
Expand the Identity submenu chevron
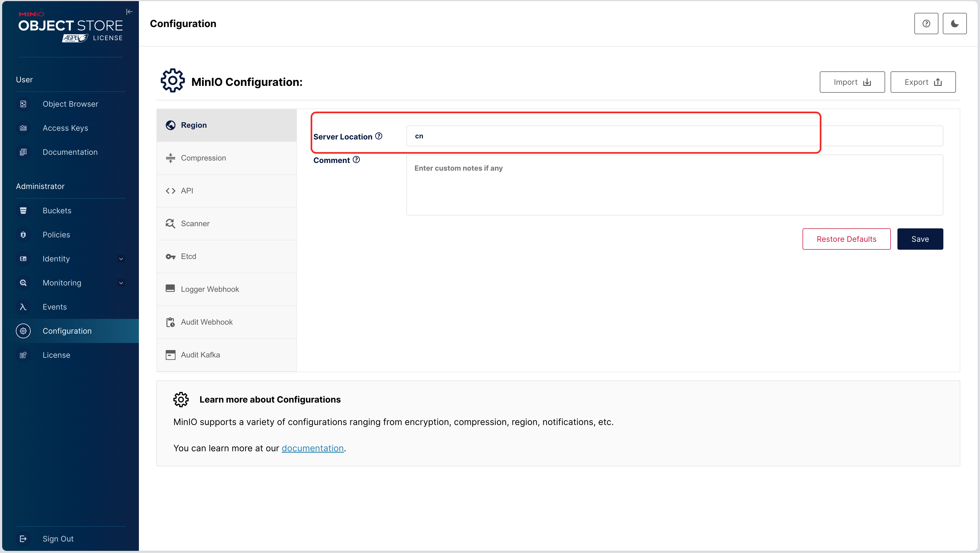pyautogui.click(x=121, y=259)
